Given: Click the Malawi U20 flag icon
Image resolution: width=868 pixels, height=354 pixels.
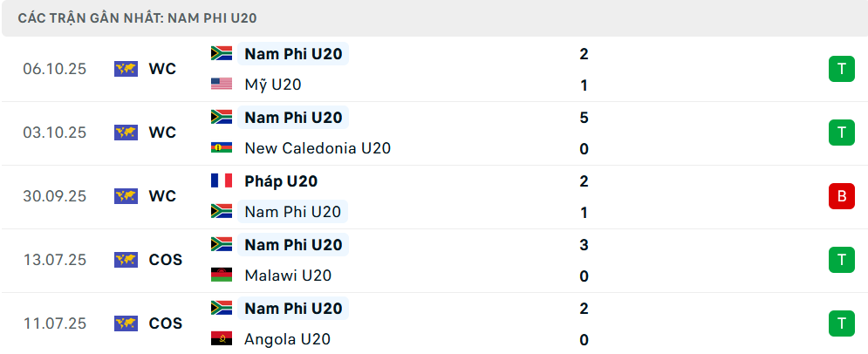Looking at the screenshot, I should pos(222,276).
